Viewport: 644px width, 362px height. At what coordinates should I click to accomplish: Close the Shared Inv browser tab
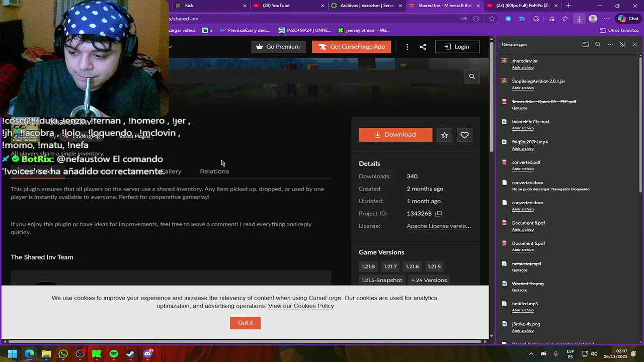[478, 6]
